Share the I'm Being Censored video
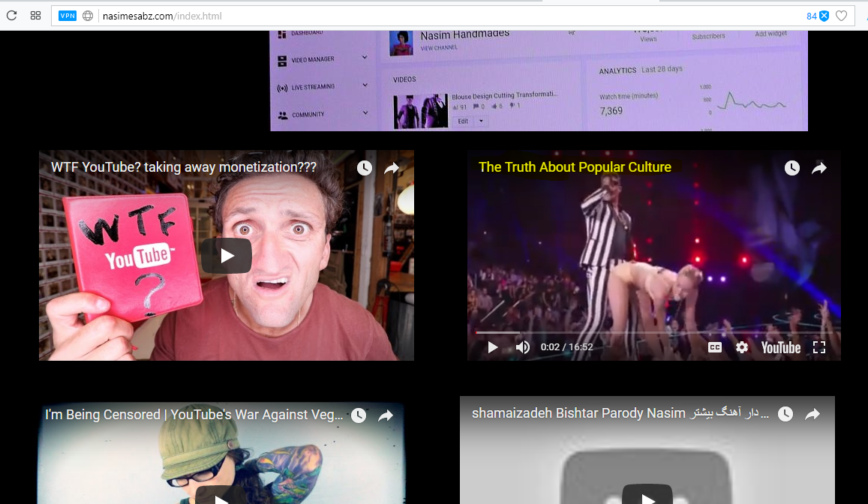The height and width of the screenshot is (504, 868). pos(386,415)
